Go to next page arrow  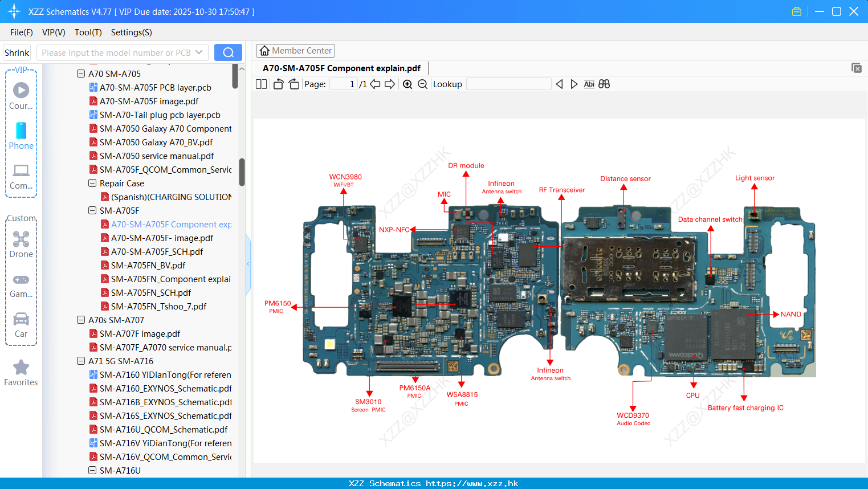tap(390, 84)
